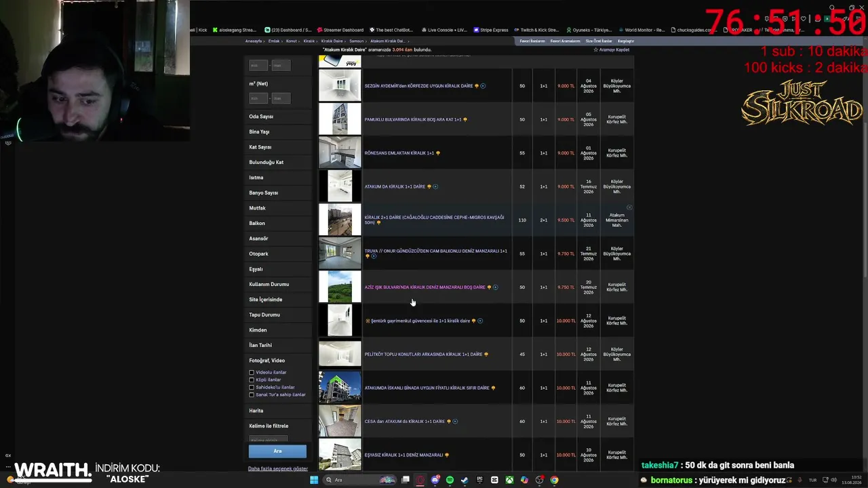Expand the Oda Sayısı filter
This screenshot has width=868, height=488.
click(278, 117)
